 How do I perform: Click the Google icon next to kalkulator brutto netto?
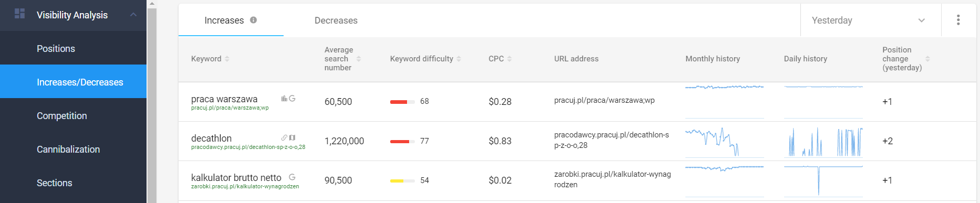pos(293,177)
